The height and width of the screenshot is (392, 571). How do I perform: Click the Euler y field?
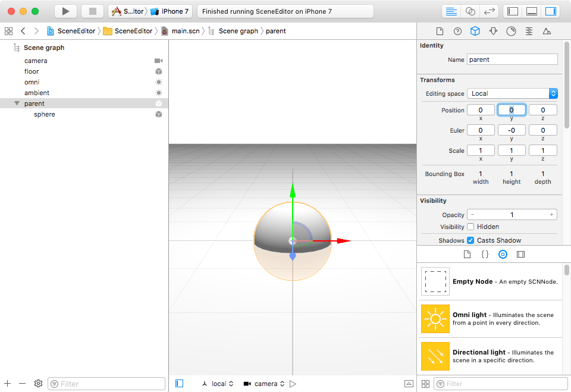point(512,130)
